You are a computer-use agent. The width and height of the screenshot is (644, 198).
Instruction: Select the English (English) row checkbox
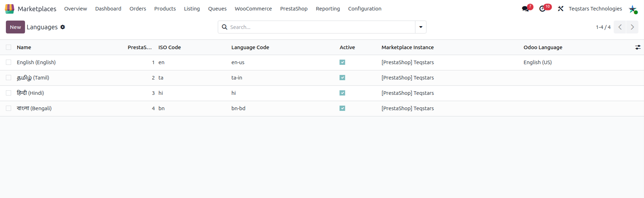point(9,62)
